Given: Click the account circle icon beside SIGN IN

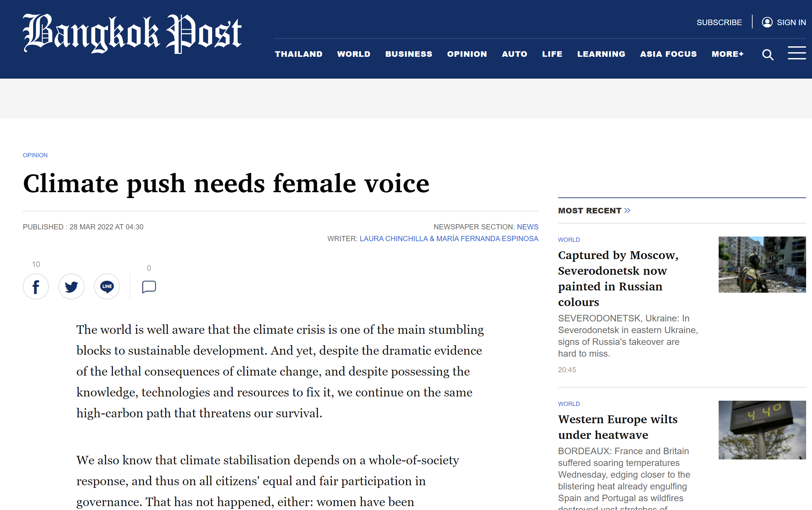Looking at the screenshot, I should point(768,22).
